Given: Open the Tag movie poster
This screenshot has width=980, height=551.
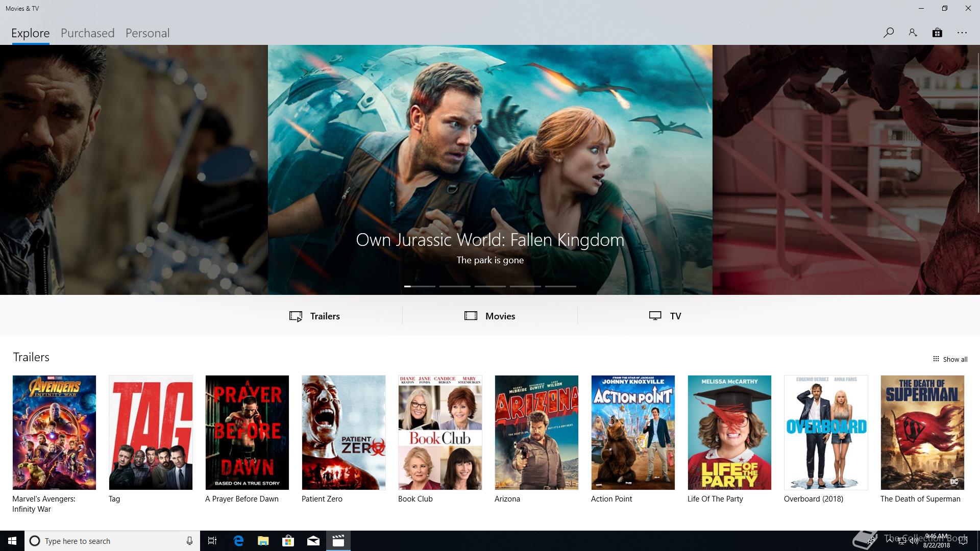Looking at the screenshot, I should point(151,433).
